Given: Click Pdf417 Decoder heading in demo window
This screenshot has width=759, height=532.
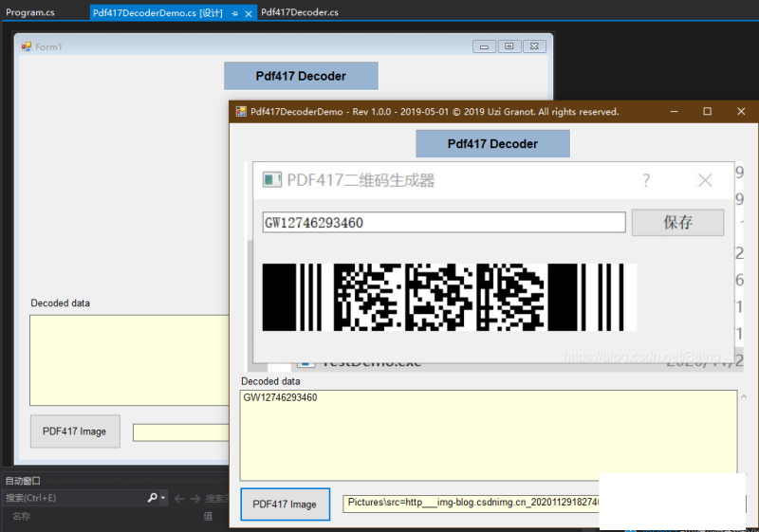Looking at the screenshot, I should coord(492,143).
